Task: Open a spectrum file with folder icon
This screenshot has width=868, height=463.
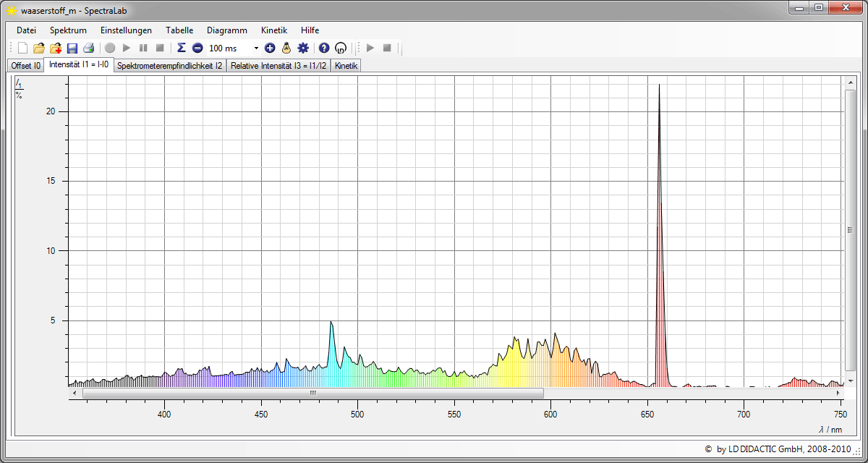Action: (39, 48)
